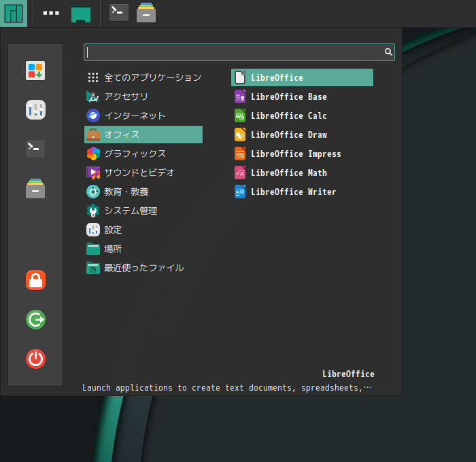Image resolution: width=476 pixels, height=462 pixels.
Task: Launch LibreOffice Calc
Action: coord(303,115)
